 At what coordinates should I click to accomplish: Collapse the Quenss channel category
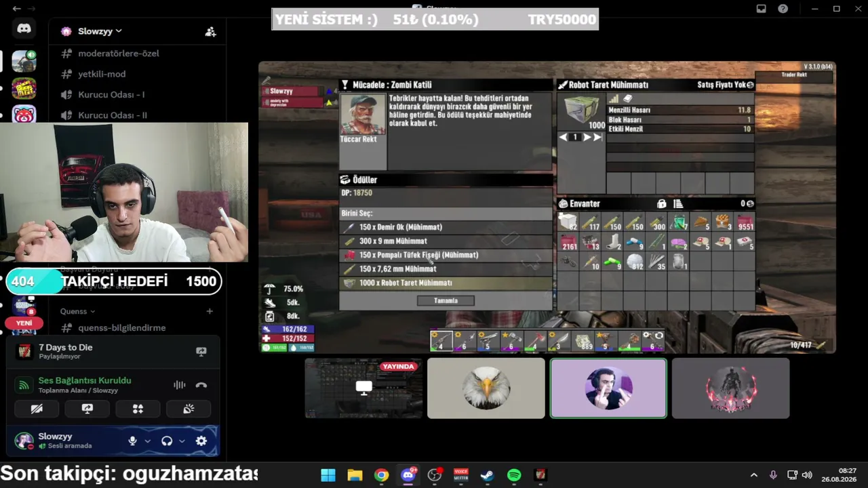77,311
